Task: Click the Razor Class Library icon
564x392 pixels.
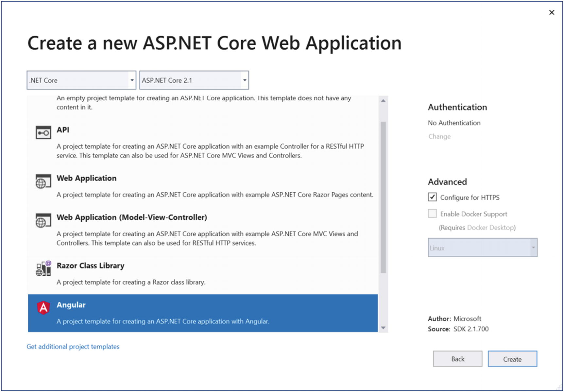Action: coord(43,268)
